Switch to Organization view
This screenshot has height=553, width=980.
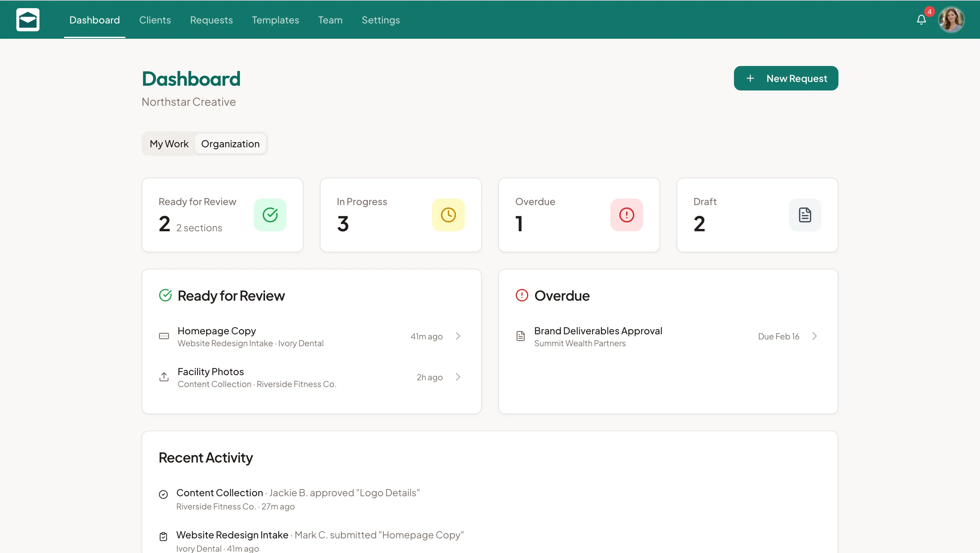[x=230, y=144]
